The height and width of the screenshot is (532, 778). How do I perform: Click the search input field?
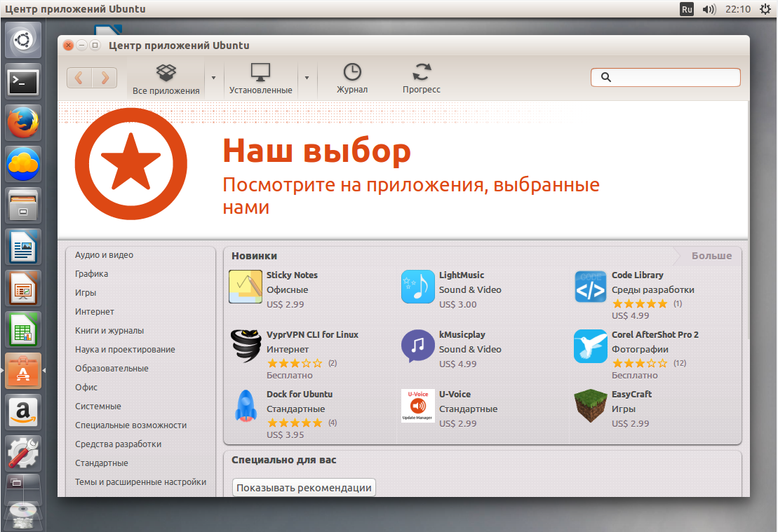tap(665, 77)
